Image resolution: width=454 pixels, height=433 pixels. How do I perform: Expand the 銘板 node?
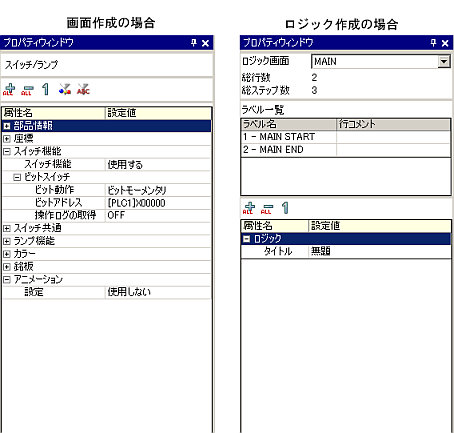point(7,267)
